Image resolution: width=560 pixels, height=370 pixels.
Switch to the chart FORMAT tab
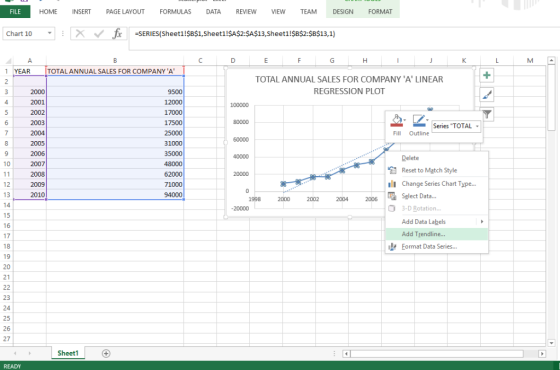click(x=380, y=11)
